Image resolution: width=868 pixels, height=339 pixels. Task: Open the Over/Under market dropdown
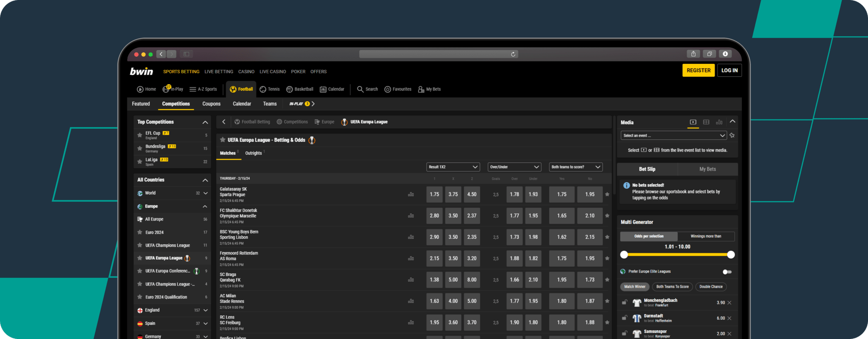514,167
